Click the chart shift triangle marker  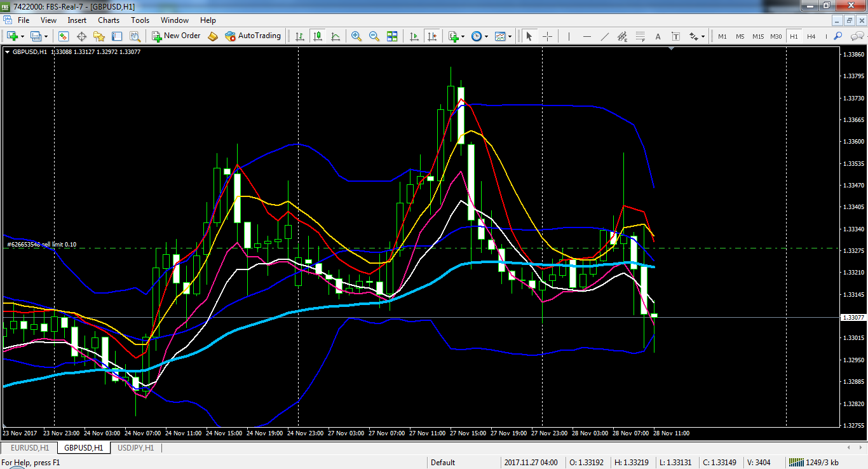(672, 48)
